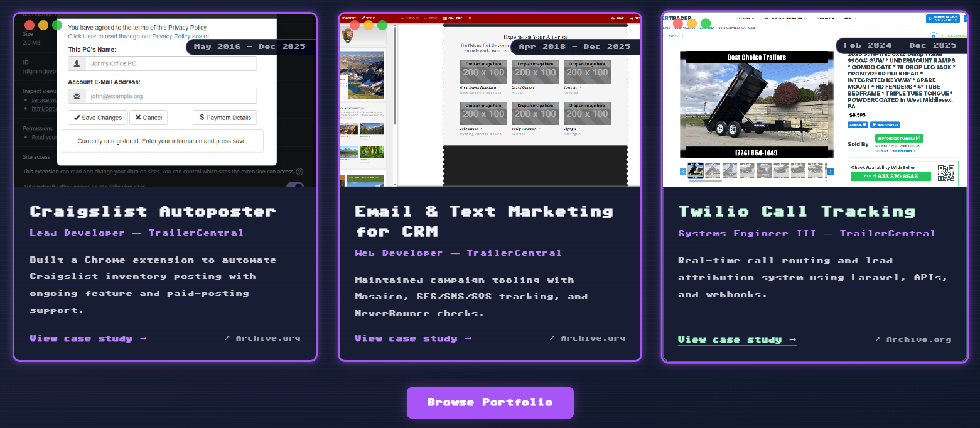Click Lead Developer — TrailerCentral subtitle
Screen dimensions: 980x428
(x=136, y=233)
